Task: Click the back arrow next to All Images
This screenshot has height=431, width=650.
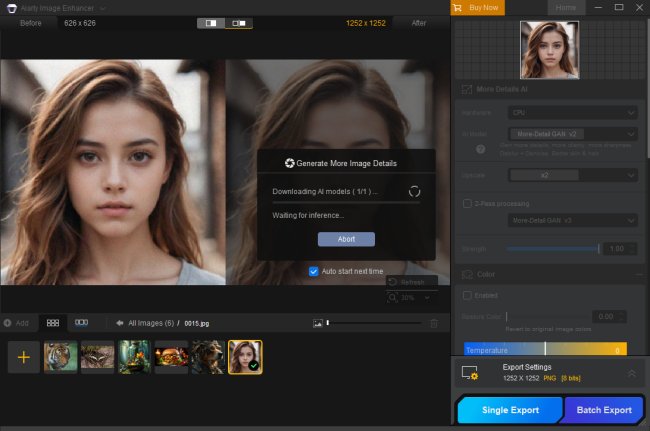Action: point(120,323)
